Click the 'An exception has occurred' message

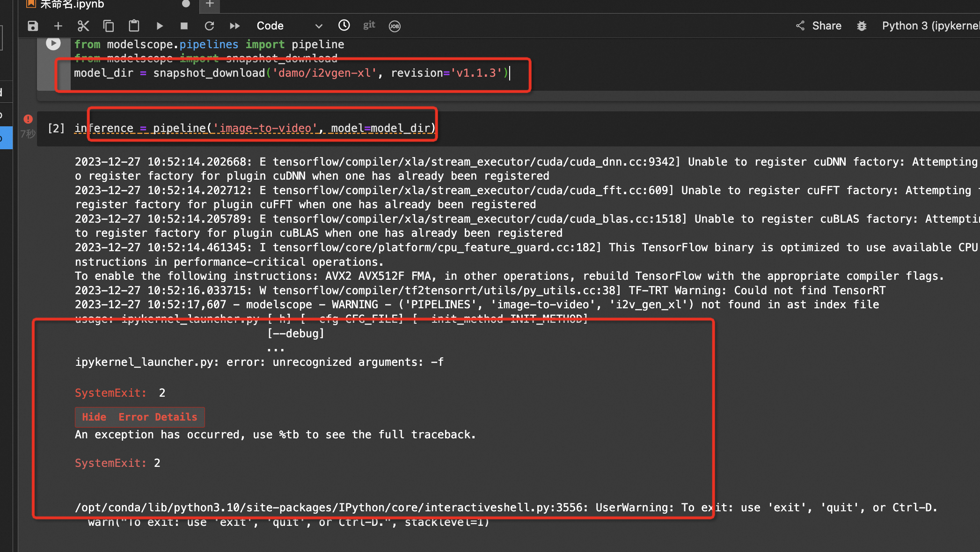[x=275, y=435]
